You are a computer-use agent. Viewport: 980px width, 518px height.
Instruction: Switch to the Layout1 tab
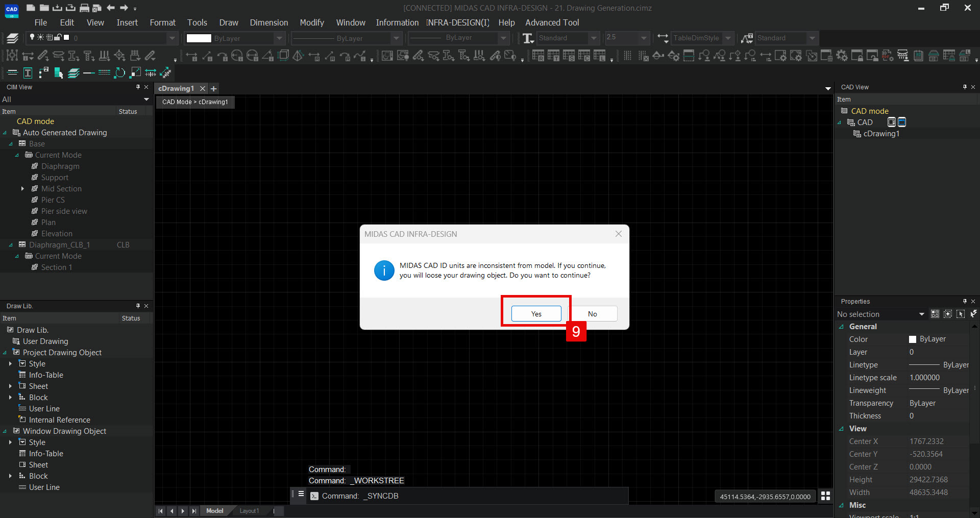pyautogui.click(x=249, y=511)
